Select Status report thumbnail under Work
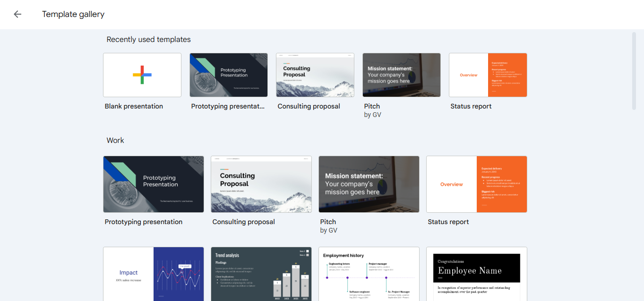 [477, 184]
